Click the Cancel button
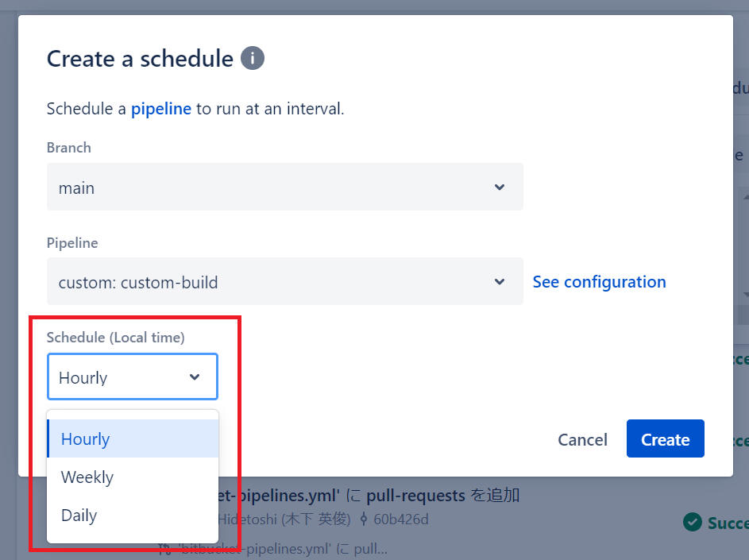The width and height of the screenshot is (749, 560). [x=582, y=439]
